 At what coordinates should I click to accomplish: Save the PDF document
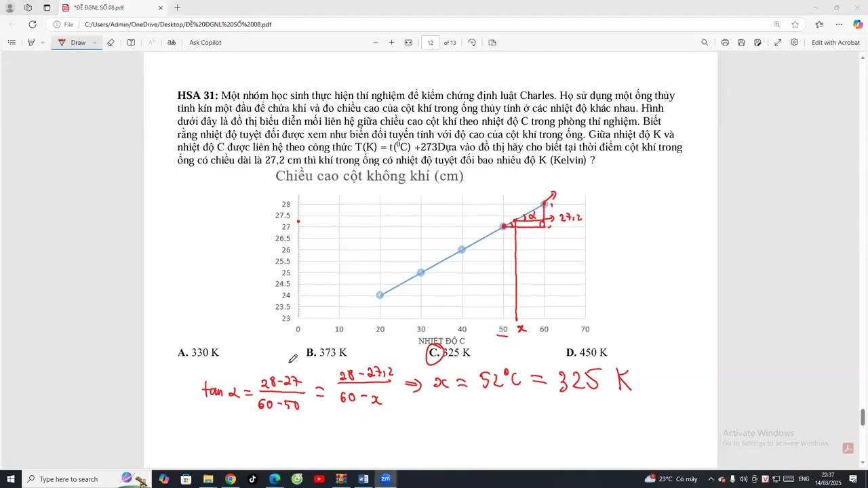[741, 42]
